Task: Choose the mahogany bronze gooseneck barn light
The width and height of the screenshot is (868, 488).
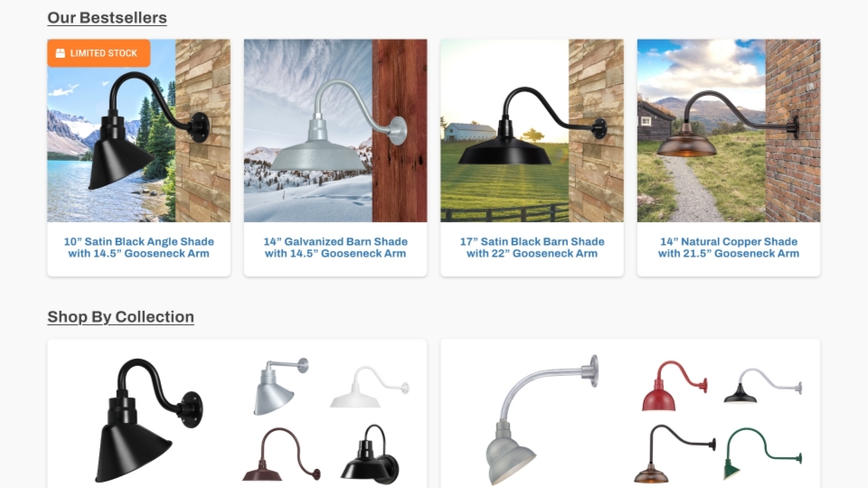Action: click(x=281, y=454)
